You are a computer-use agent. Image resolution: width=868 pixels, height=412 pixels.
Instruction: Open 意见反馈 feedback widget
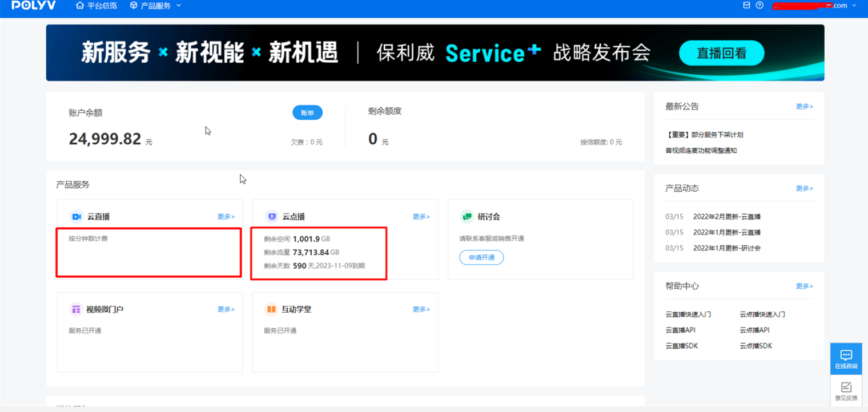click(x=846, y=391)
